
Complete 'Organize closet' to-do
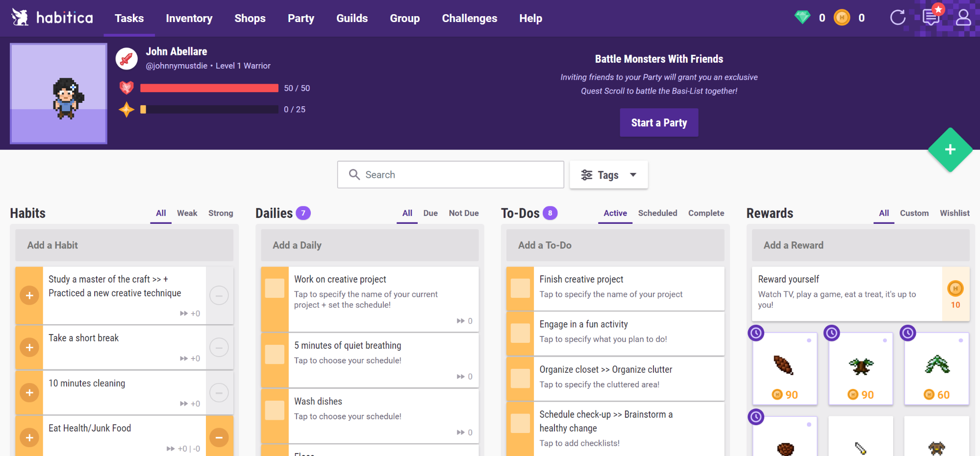click(x=520, y=378)
